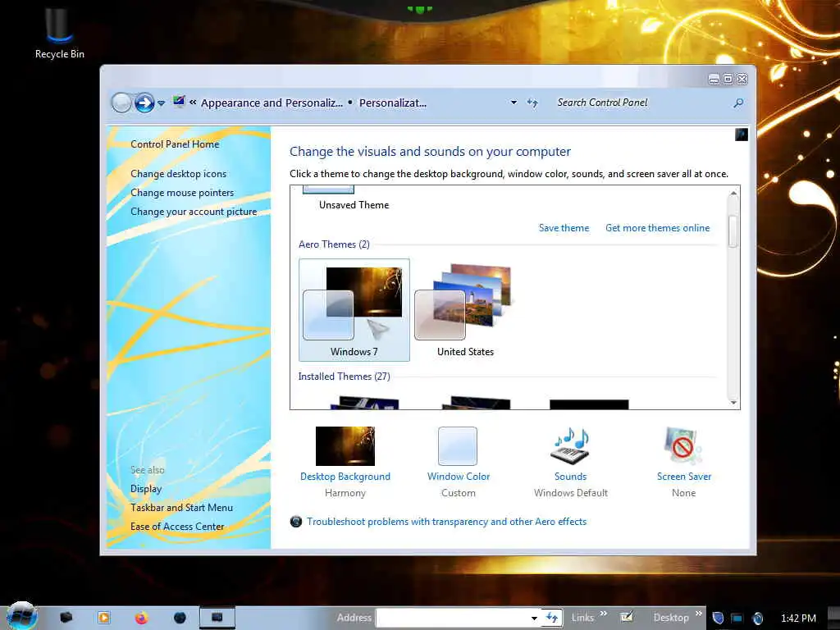Image resolution: width=840 pixels, height=630 pixels.
Task: Open Ease of Access Center link
Action: [177, 526]
